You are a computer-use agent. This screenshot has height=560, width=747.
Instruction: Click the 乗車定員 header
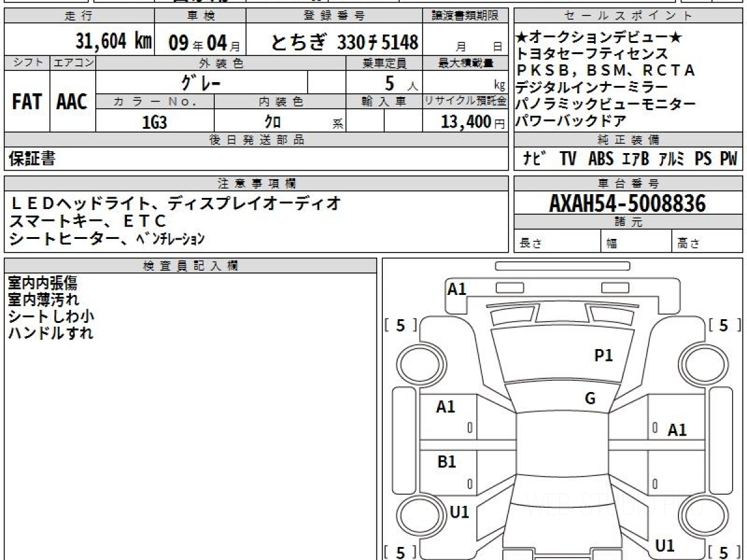pyautogui.click(x=384, y=63)
